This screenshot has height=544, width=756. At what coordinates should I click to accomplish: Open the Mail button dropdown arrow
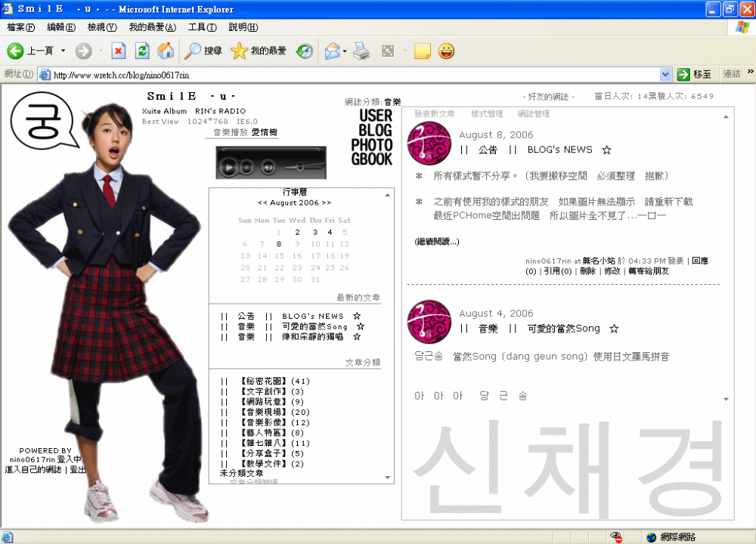345,51
